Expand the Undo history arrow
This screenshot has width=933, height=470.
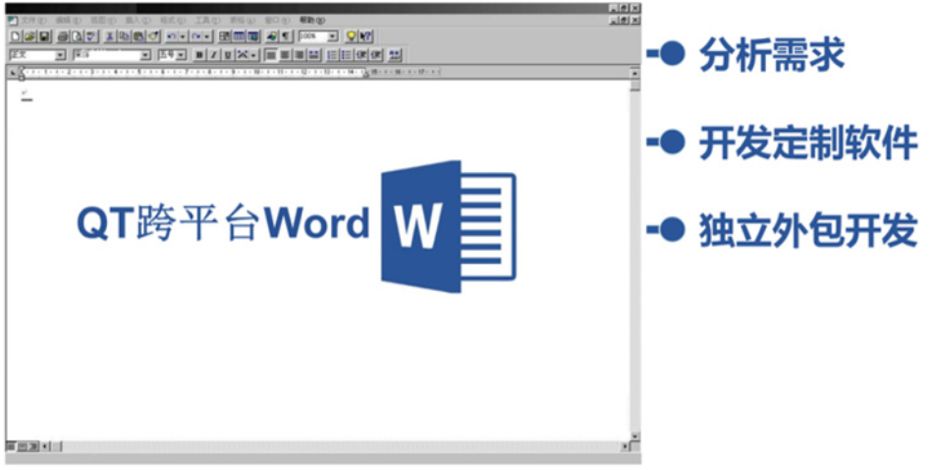[x=183, y=36]
